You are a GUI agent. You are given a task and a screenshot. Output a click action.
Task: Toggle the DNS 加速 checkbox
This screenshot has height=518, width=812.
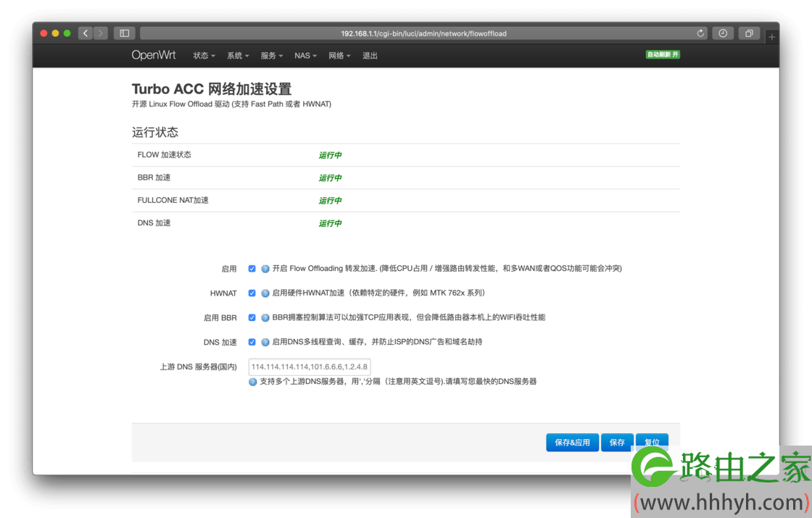click(x=252, y=342)
